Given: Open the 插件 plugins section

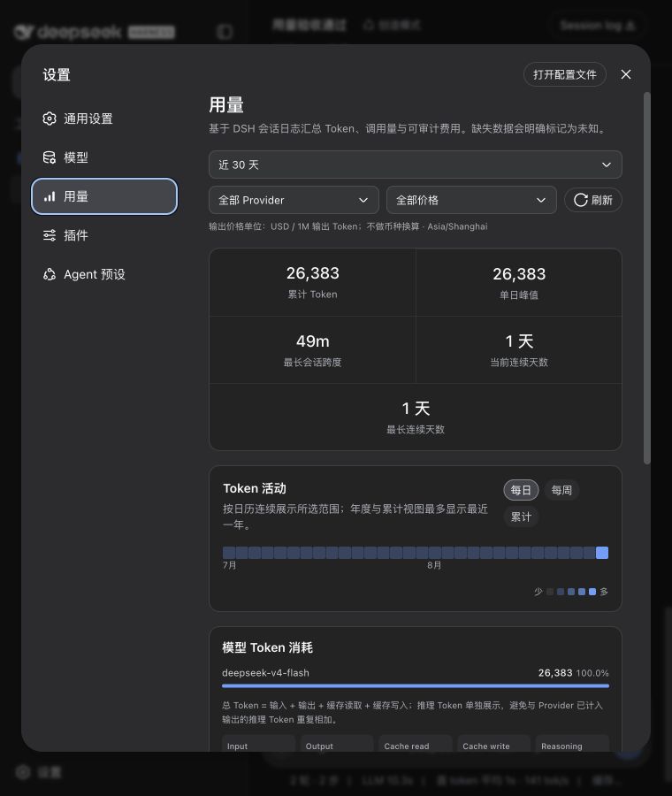Looking at the screenshot, I should click(104, 235).
